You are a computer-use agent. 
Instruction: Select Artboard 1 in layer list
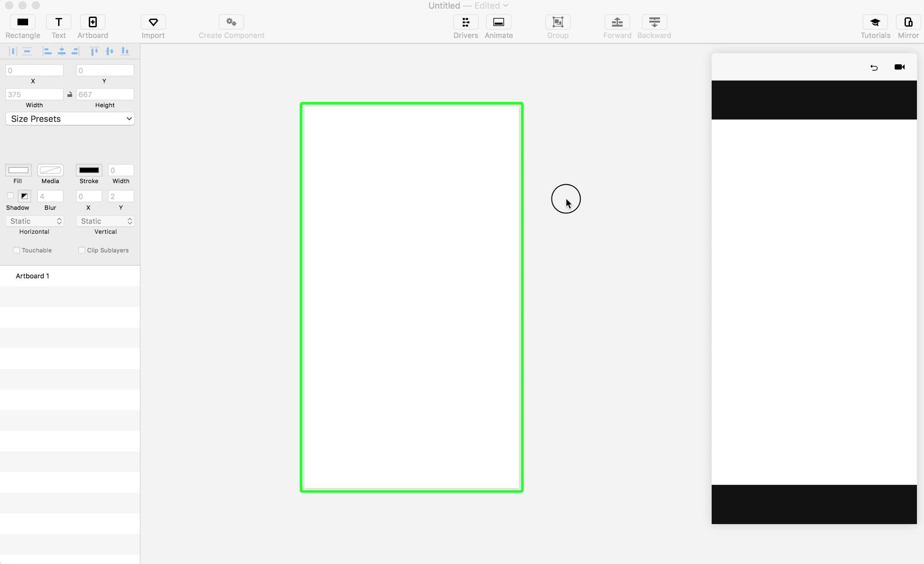pos(33,276)
